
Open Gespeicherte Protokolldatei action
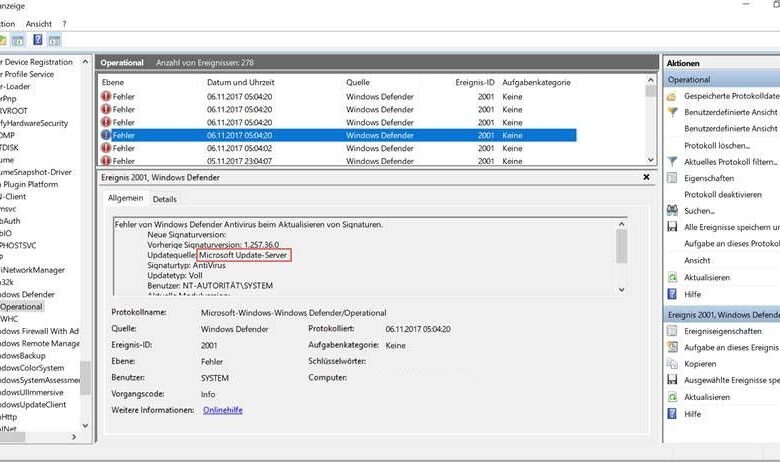[731, 96]
